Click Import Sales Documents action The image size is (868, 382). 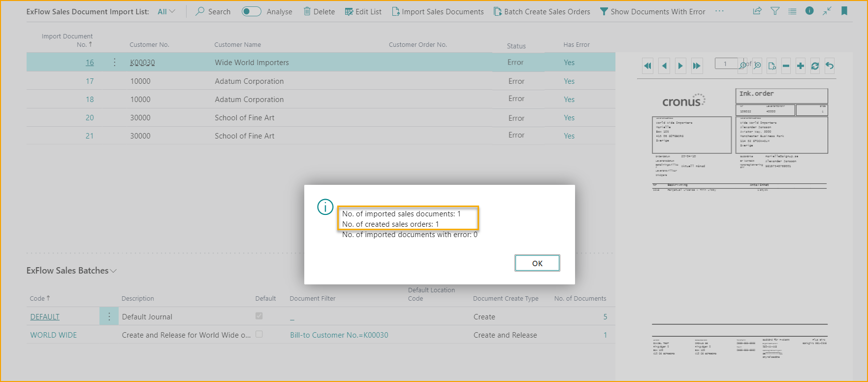tap(438, 11)
